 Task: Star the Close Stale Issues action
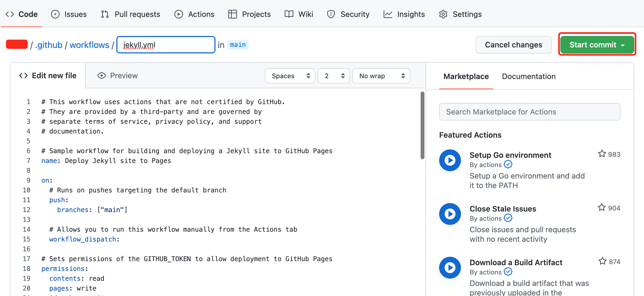pos(602,208)
